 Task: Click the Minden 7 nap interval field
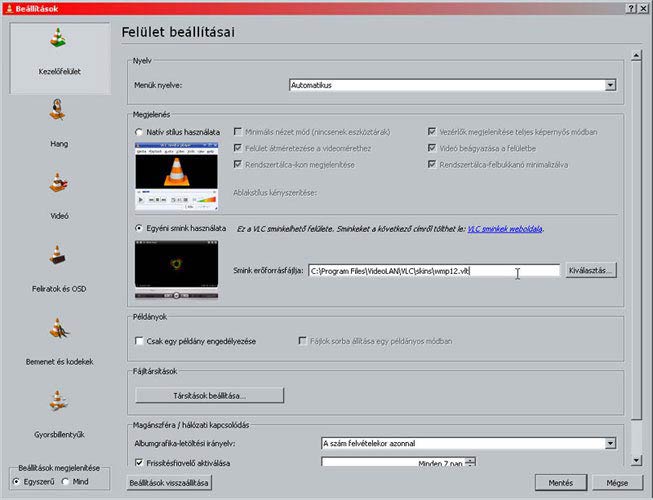[394, 462]
